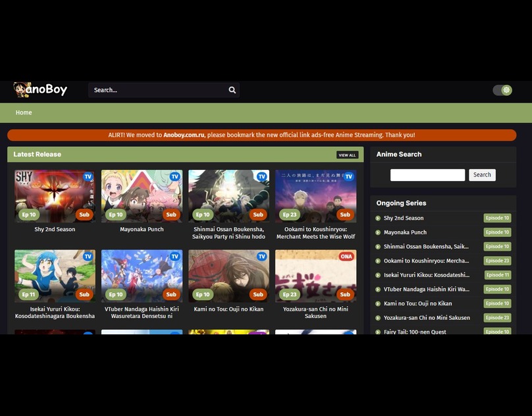The height and width of the screenshot is (416, 532).
Task: Click the AnoBoy logo
Action: tap(40, 90)
